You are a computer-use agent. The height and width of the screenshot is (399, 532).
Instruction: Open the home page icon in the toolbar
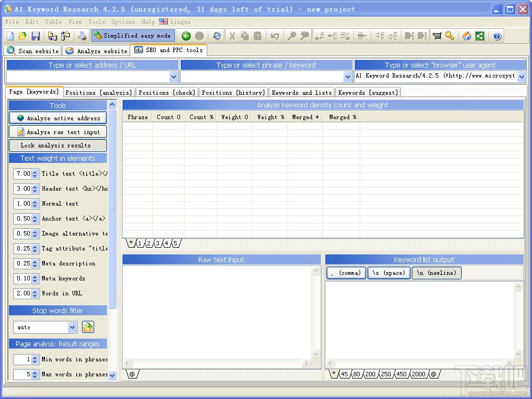click(467, 36)
